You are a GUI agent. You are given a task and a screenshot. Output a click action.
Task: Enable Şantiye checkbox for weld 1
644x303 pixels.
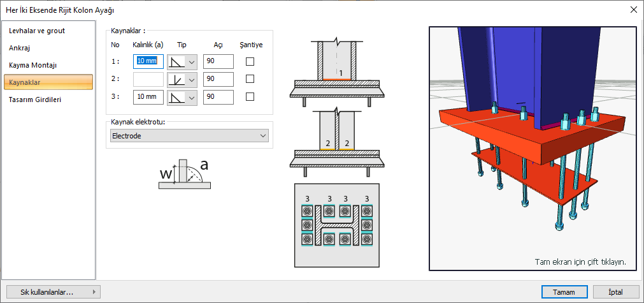tap(250, 62)
